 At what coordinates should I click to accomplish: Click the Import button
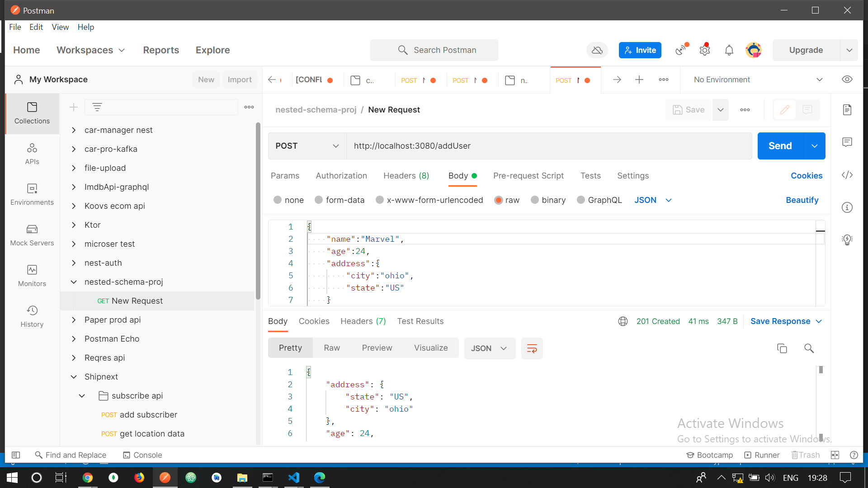240,80
